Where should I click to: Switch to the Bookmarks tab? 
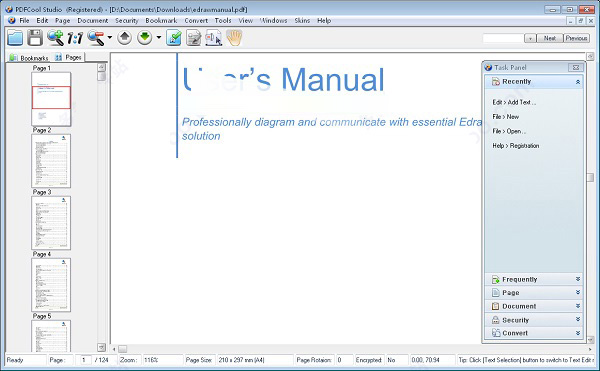click(29, 58)
